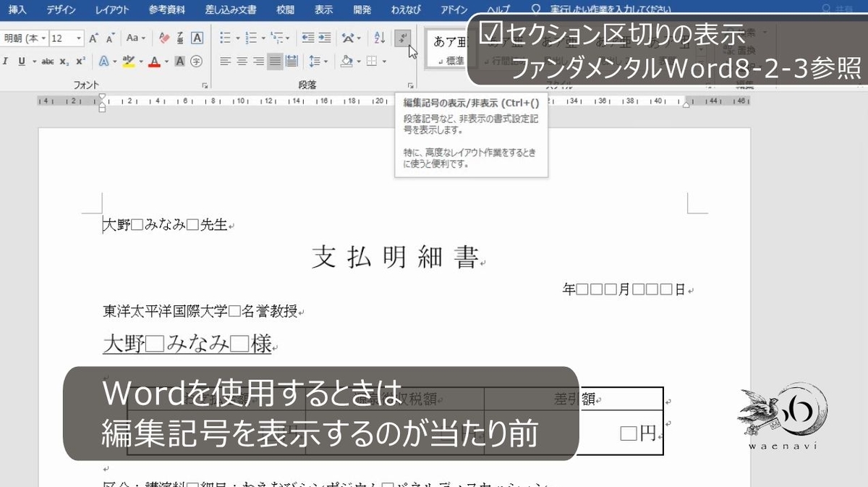868x487 pixels.
Task: Expand borders dropdown arrow
Action: (384, 62)
